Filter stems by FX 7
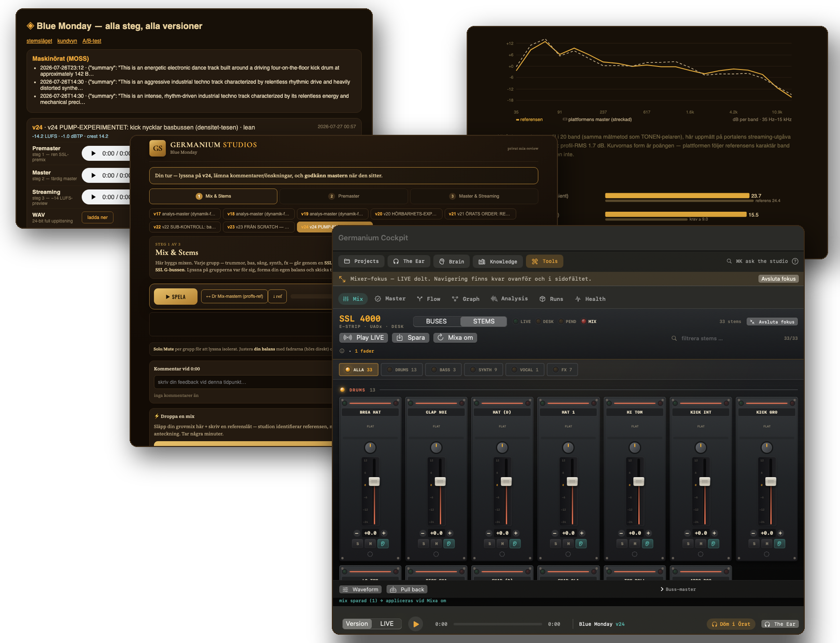Viewport: 840px width, 643px height. coord(563,370)
